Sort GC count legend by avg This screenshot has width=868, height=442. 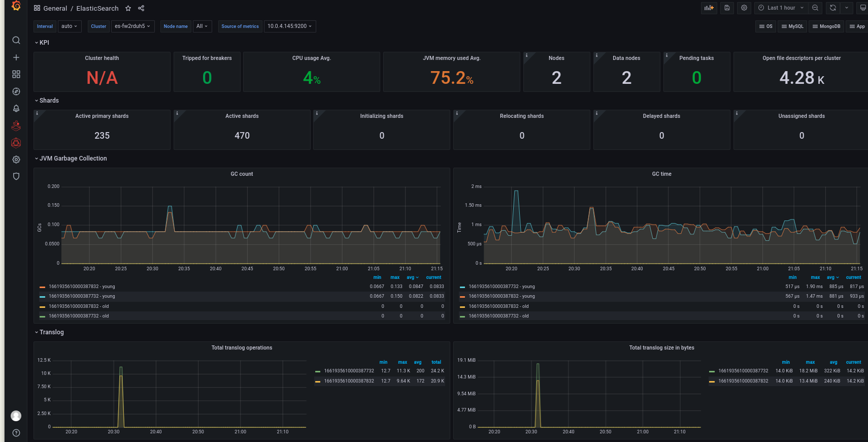412,277
